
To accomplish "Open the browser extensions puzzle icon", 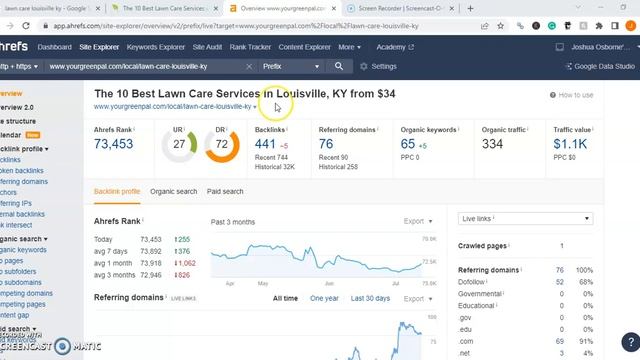I will [599, 26].
